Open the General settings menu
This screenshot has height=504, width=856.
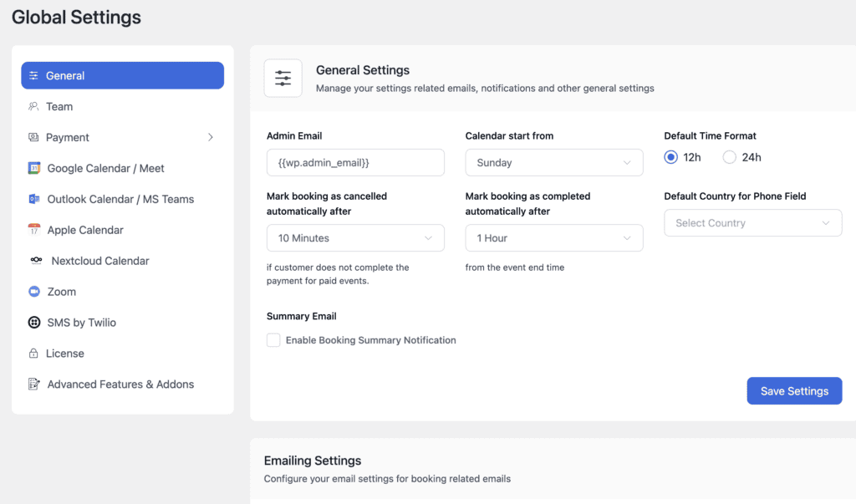pyautogui.click(x=122, y=75)
